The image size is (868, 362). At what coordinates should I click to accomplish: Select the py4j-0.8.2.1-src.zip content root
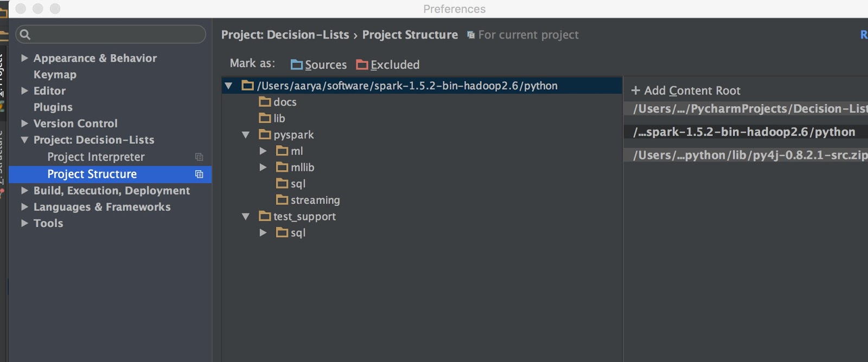pyautogui.click(x=749, y=156)
